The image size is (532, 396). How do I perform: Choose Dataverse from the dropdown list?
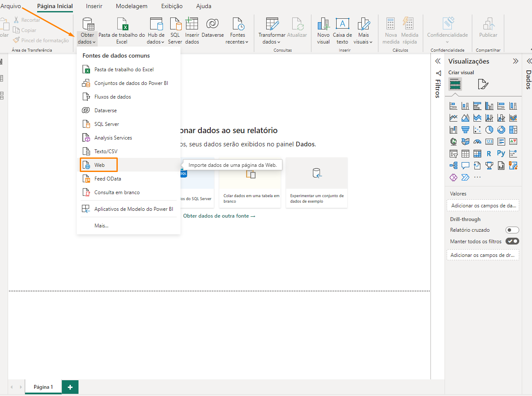[x=128, y=111]
